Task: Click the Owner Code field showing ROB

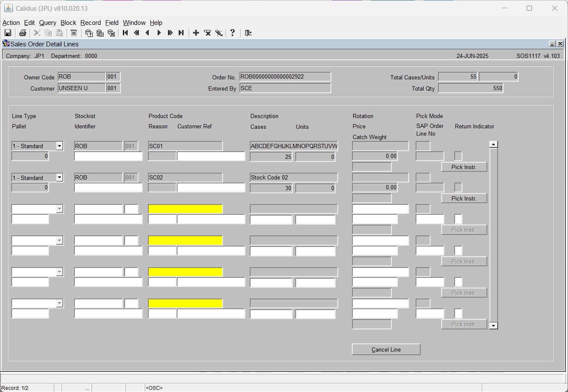Action: [82, 76]
